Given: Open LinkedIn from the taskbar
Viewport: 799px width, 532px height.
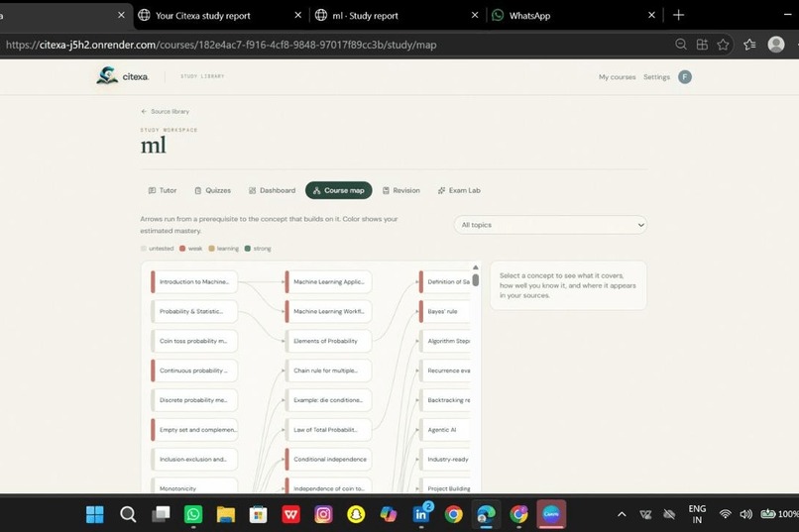Looking at the screenshot, I should point(422,514).
